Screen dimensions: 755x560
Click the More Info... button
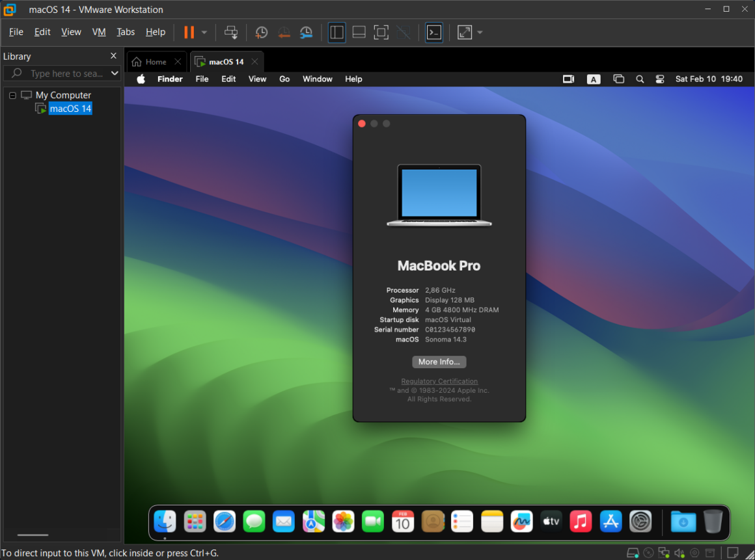click(x=439, y=362)
